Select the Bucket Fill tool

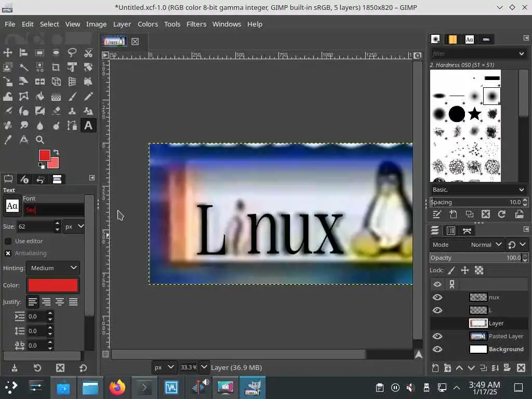pos(39,96)
